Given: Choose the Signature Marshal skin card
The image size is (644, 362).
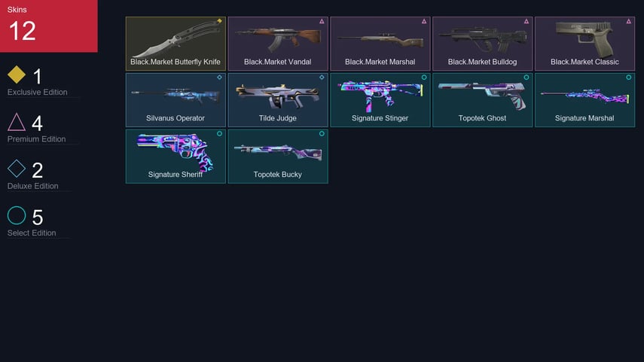Looking at the screenshot, I should tap(584, 100).
